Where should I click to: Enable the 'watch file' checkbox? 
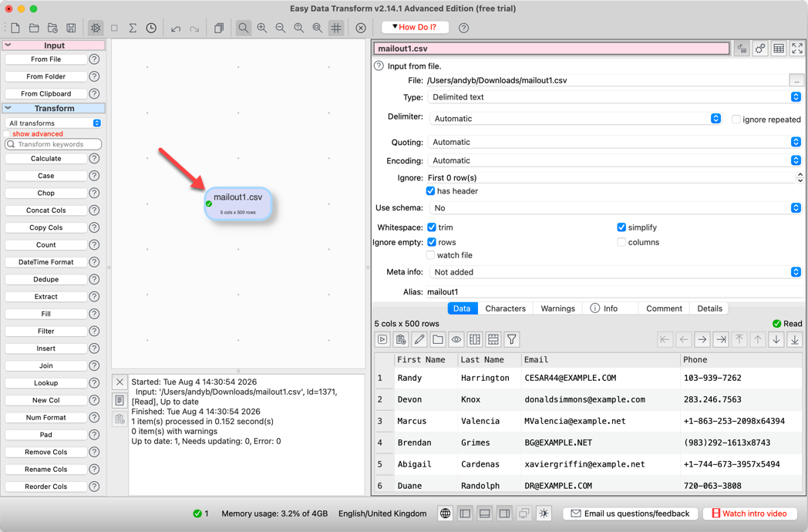pos(431,255)
